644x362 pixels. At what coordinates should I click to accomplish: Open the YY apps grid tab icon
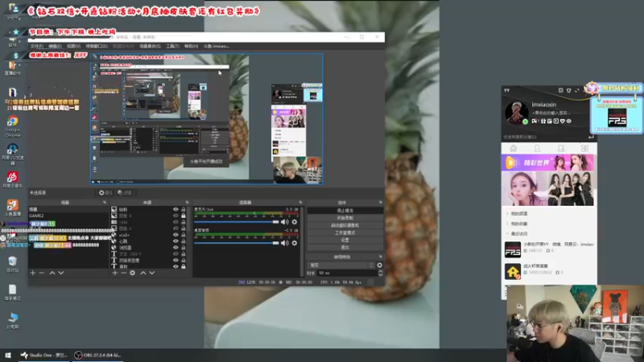[x=584, y=148]
